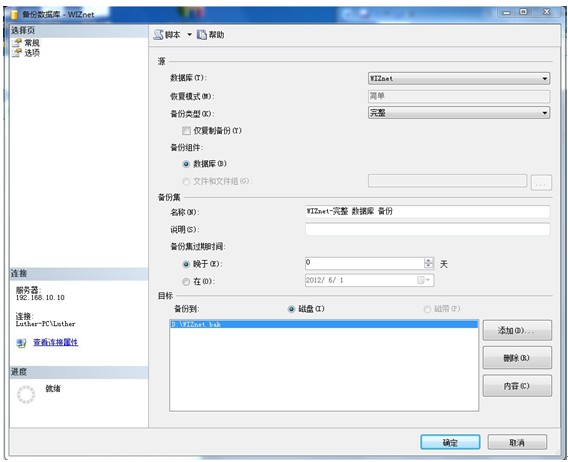Click the 确定 OK button
The image size is (568, 462).
(450, 442)
